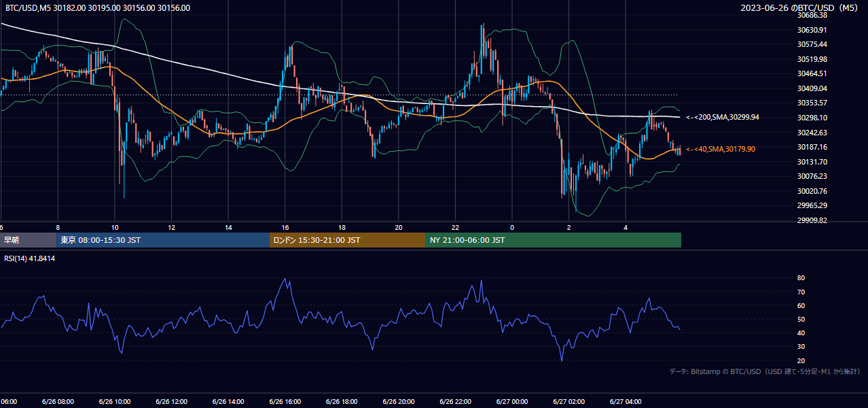
Task: Click hour label 4 under price chart
Action: [x=626, y=228]
